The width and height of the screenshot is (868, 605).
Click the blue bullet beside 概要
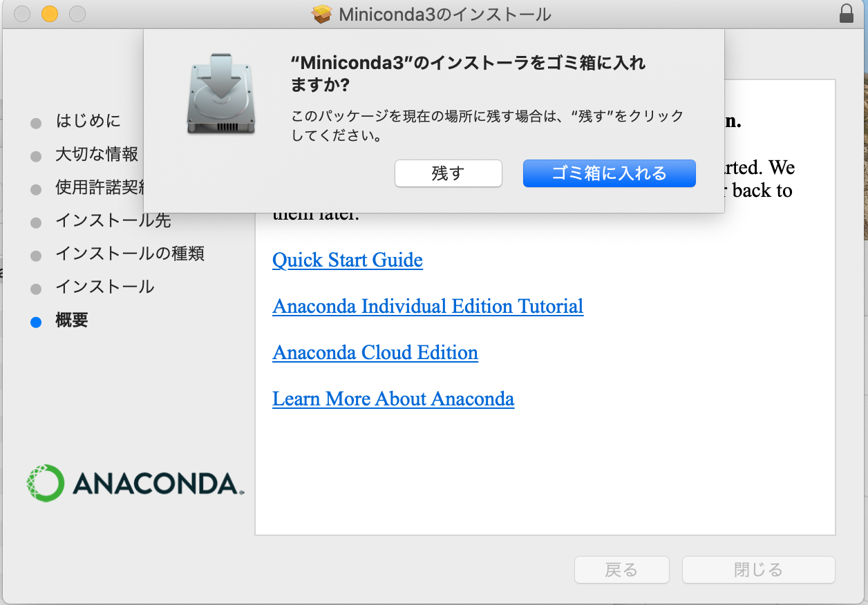pos(36,322)
